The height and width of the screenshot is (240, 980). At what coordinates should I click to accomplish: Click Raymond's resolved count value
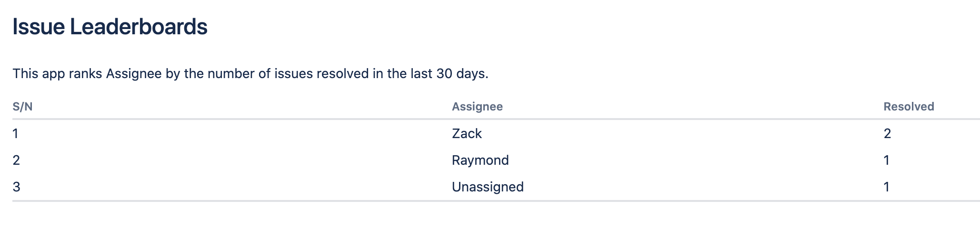(887, 160)
